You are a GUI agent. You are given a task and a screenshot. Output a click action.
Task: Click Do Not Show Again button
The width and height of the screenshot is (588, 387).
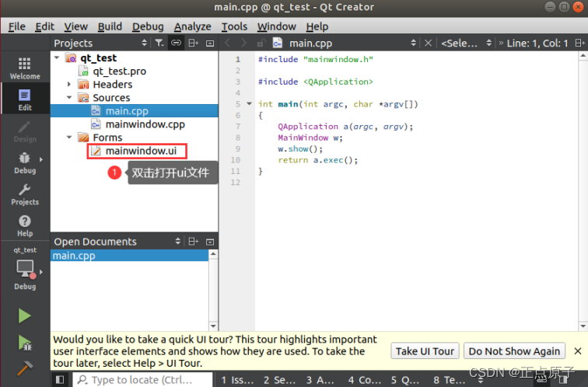coord(514,351)
